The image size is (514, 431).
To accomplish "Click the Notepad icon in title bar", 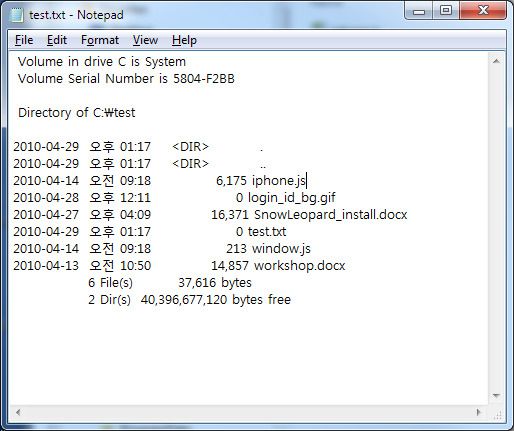I will [16, 15].
